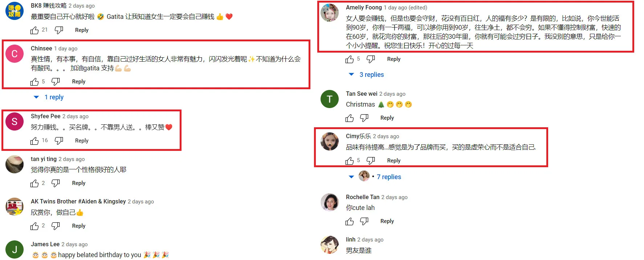Reply to Shyfee Pee's comment
Screen dimensions: 644x260
pos(82,141)
